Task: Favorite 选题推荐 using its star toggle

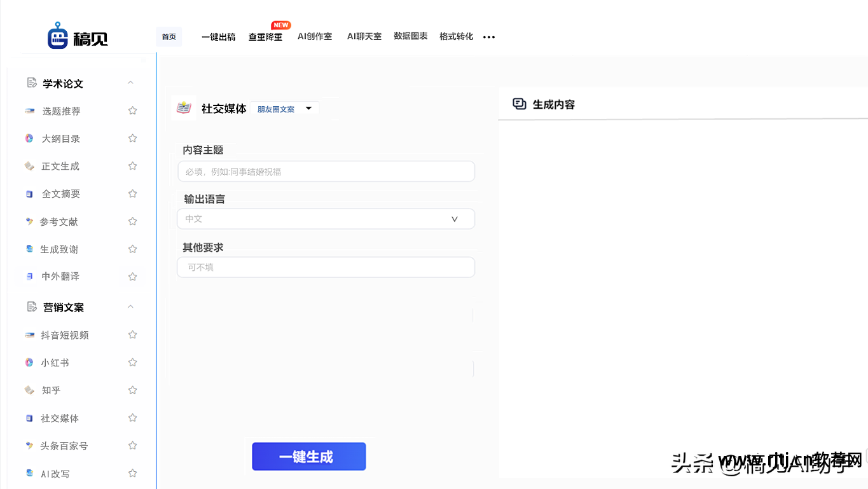Action: [132, 110]
